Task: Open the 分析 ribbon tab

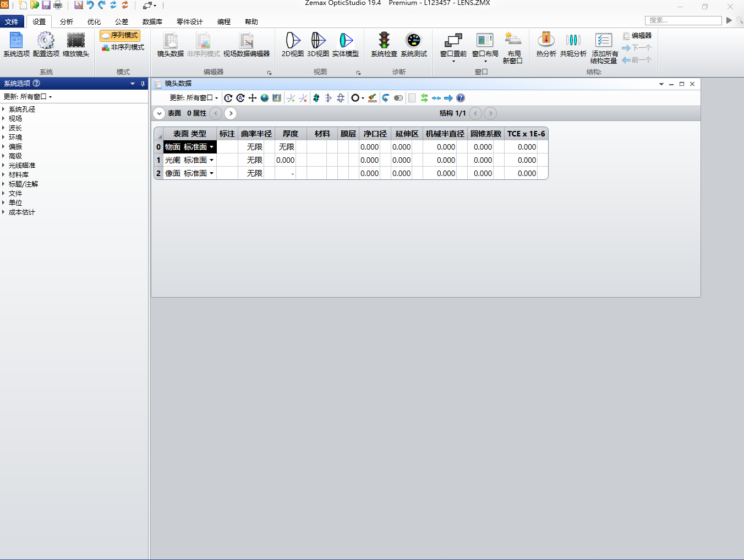Action: pos(67,22)
